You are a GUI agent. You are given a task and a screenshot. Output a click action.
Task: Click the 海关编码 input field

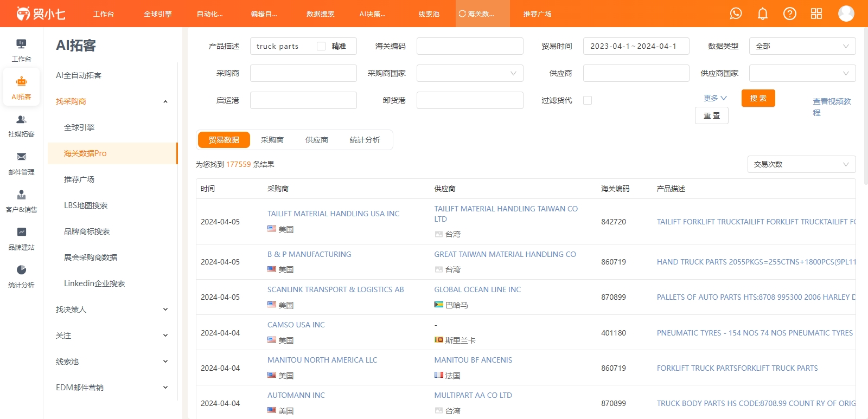click(470, 46)
